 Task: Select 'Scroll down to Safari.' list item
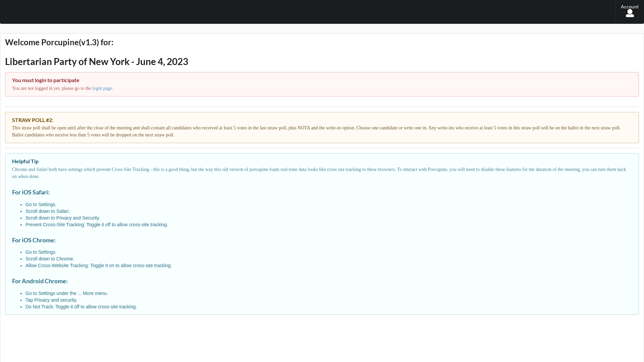point(48,211)
